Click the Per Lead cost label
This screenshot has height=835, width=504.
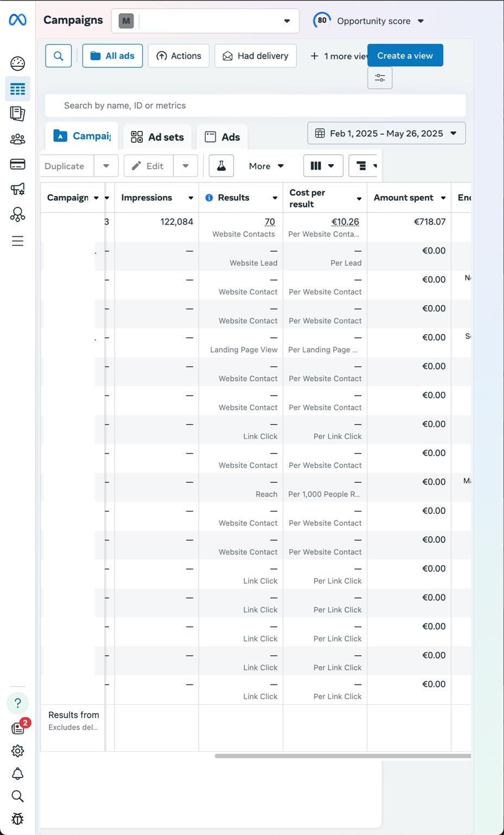pyautogui.click(x=346, y=263)
